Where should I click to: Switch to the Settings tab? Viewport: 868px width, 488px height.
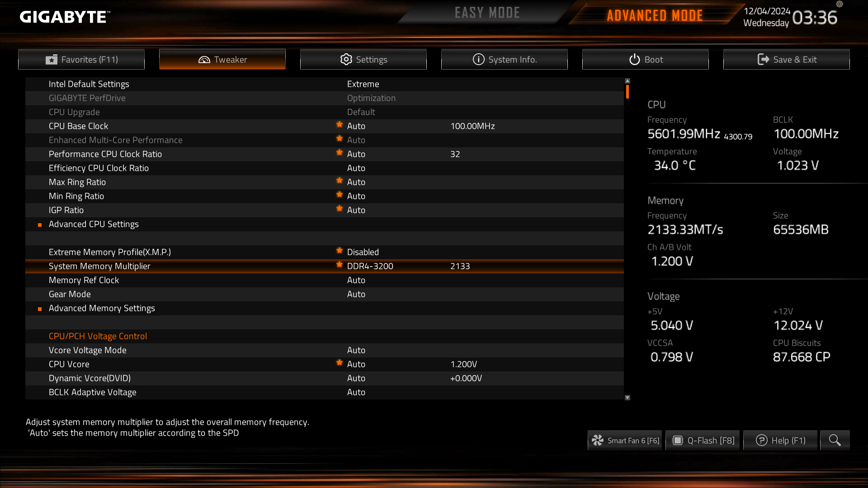(x=363, y=59)
